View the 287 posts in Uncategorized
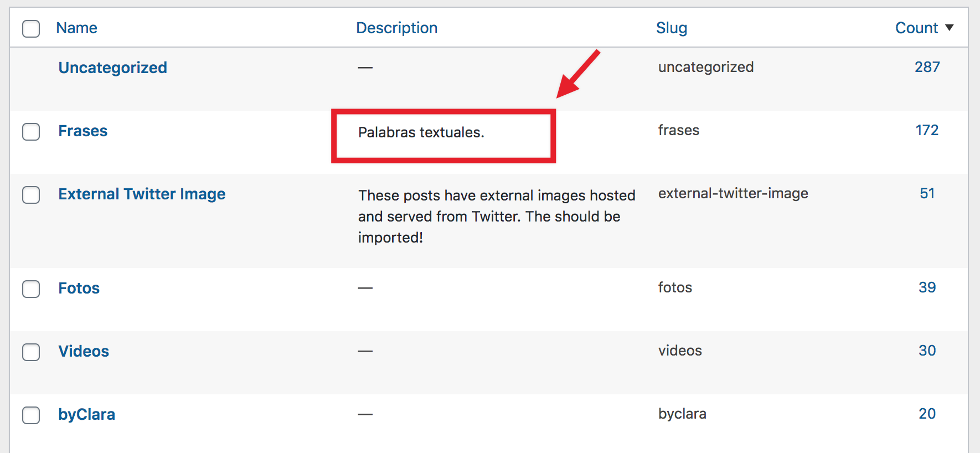 [926, 66]
